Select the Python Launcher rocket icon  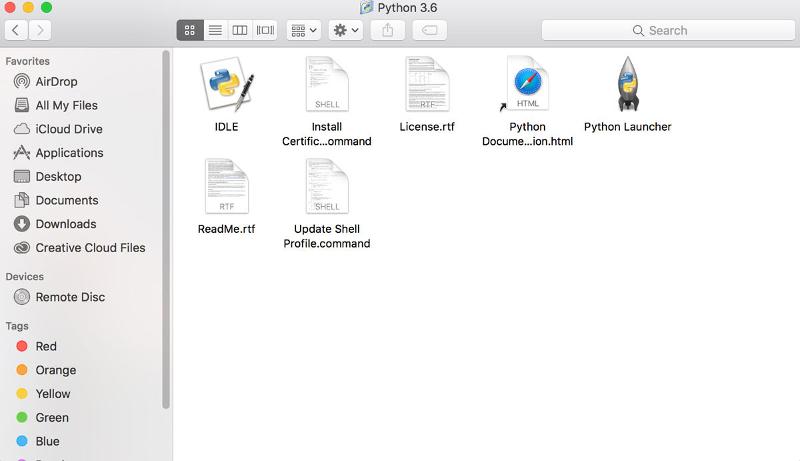pos(627,86)
